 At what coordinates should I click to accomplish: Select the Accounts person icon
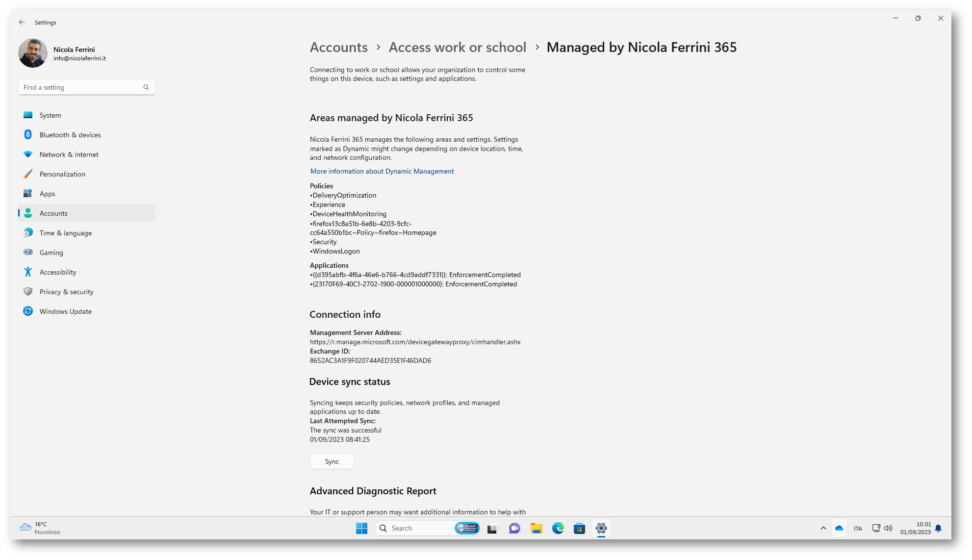point(28,213)
